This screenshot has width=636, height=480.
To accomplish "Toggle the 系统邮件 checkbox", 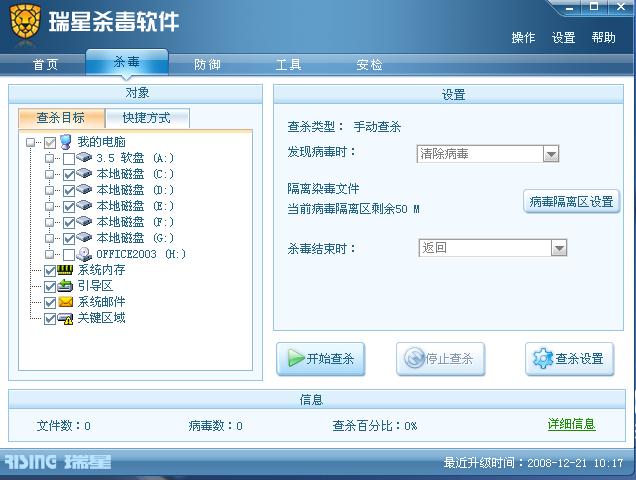I will (50, 303).
